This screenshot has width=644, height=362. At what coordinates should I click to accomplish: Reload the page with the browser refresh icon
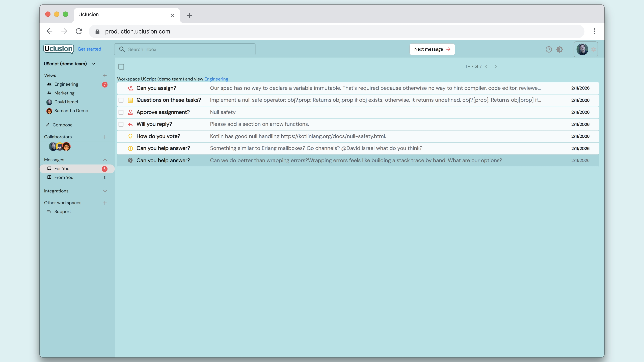79,31
